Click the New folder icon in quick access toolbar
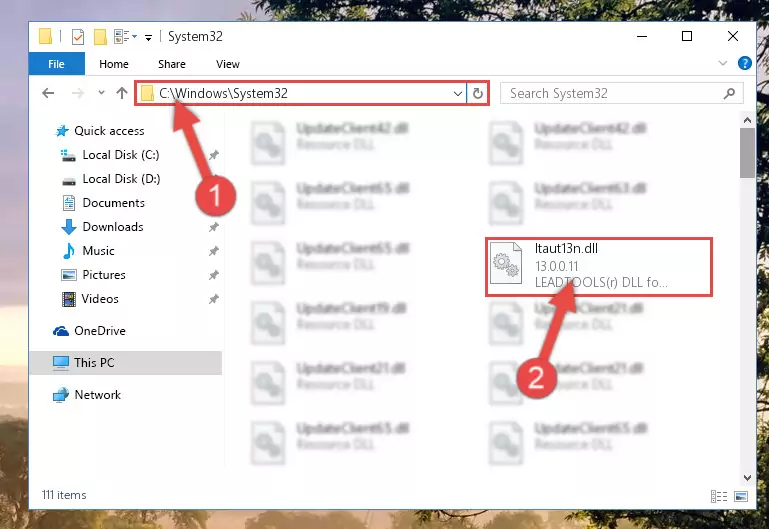Image resolution: width=769 pixels, height=529 pixels. [100, 37]
